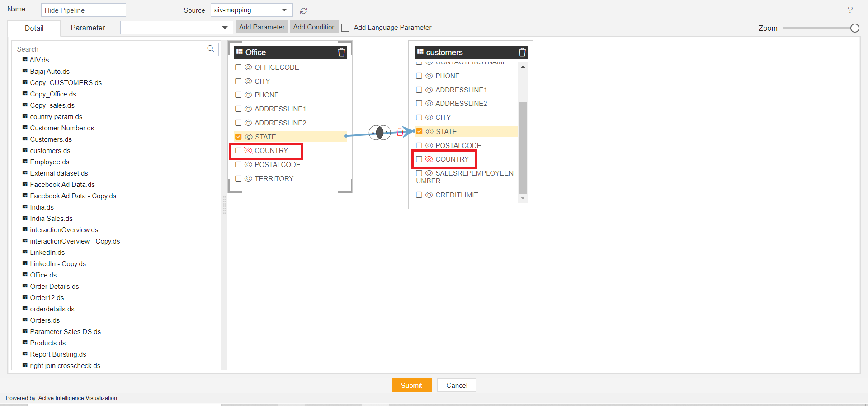The width and height of the screenshot is (868, 406).
Task: Toggle visibility eye for Office OFFICECODE
Action: click(248, 67)
